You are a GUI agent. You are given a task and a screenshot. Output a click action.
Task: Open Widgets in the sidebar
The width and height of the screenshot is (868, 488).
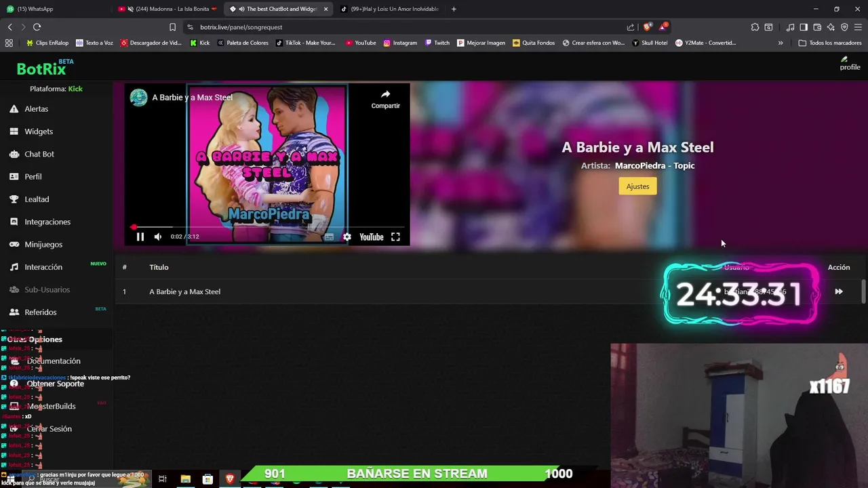[39, 131]
